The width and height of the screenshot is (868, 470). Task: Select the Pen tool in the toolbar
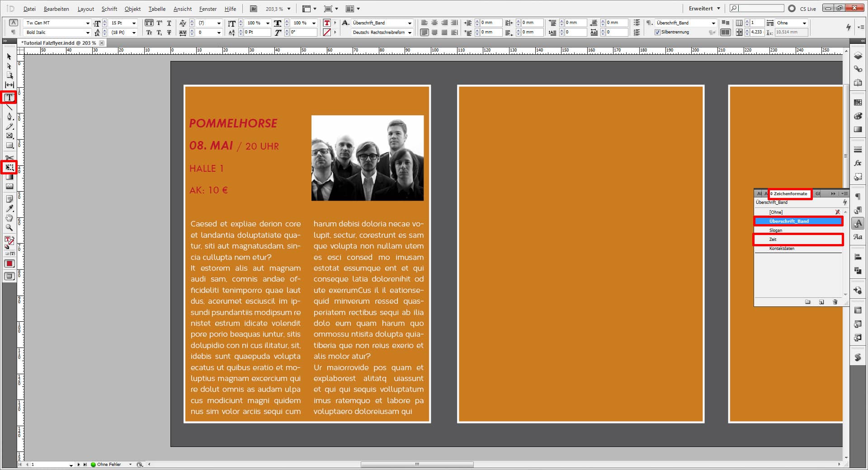click(9, 117)
